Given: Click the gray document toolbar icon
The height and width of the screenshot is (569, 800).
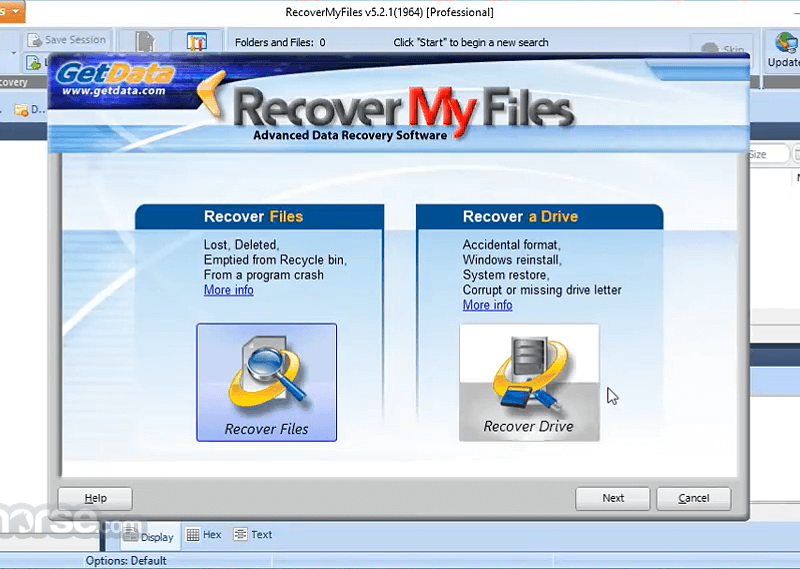Looking at the screenshot, I should point(144,41).
